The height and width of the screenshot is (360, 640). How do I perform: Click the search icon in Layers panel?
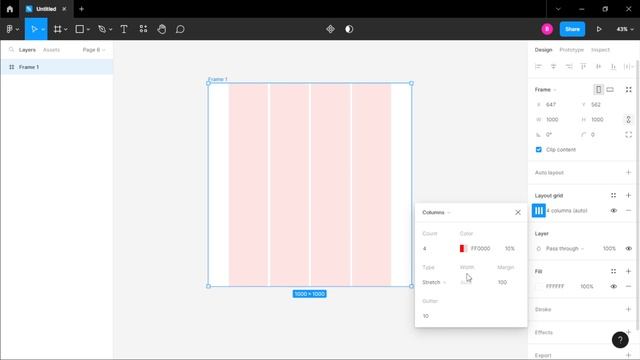click(x=11, y=49)
